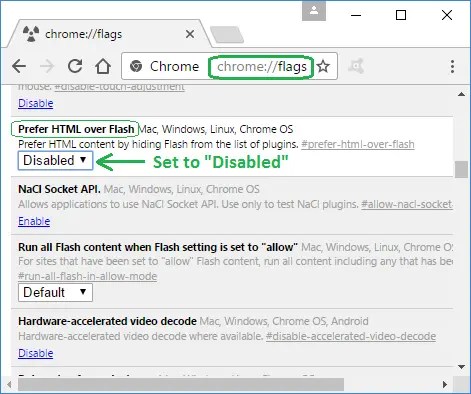Click vertical scrollbar down arrow
Image resolution: width=471 pixels, height=394 pixels.
pyautogui.click(x=462, y=367)
